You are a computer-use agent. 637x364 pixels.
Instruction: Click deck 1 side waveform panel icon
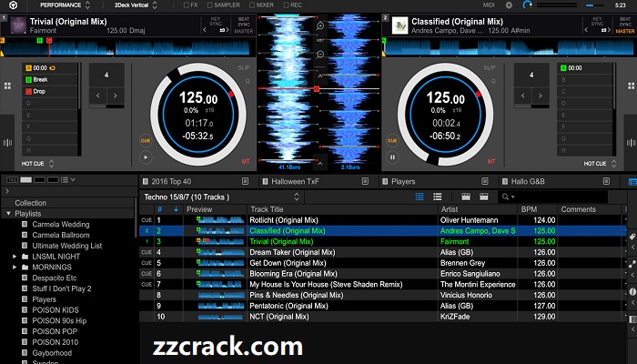click(7, 143)
